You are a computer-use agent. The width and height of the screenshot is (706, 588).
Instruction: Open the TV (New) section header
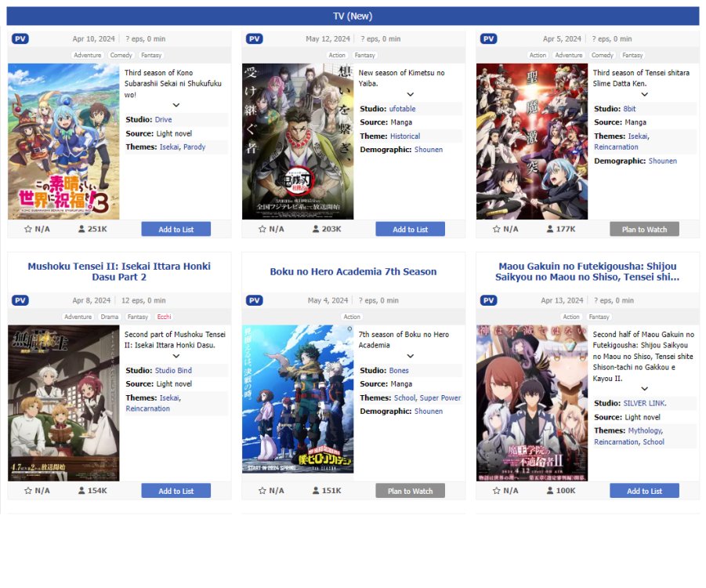click(353, 16)
